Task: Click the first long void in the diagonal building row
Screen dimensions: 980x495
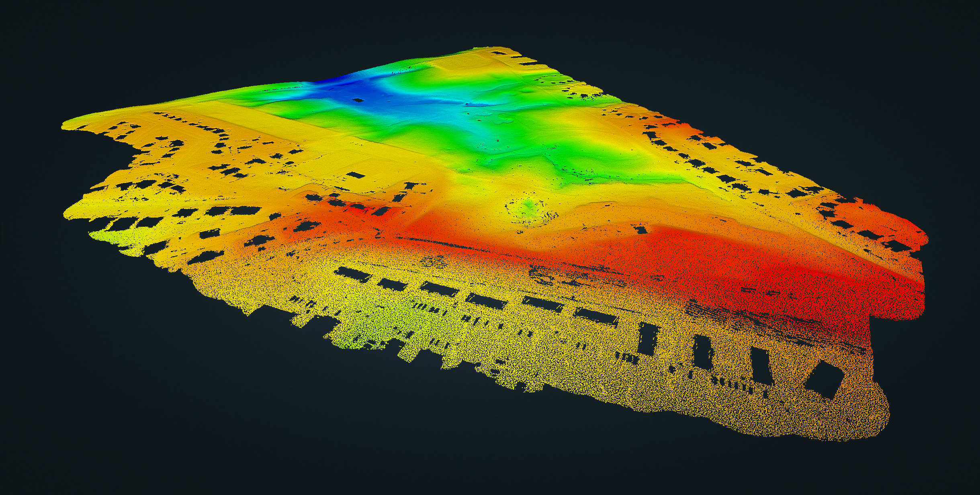Action: pos(354,275)
